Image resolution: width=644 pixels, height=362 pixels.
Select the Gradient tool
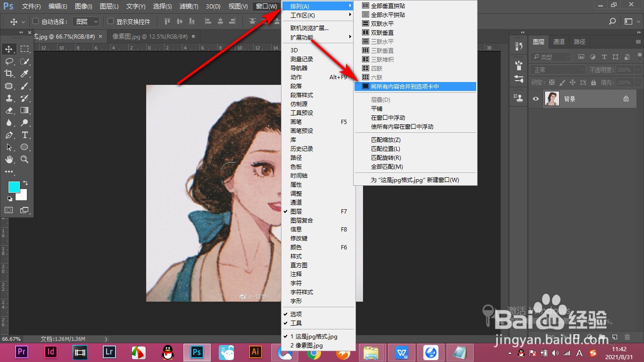tap(25, 110)
